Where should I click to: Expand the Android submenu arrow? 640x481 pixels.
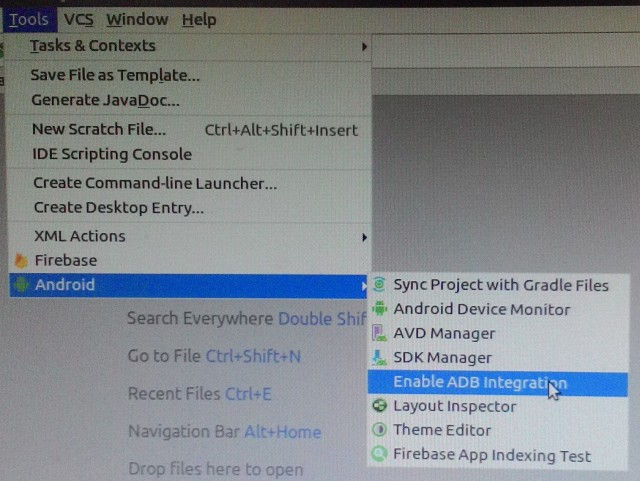pos(363,286)
